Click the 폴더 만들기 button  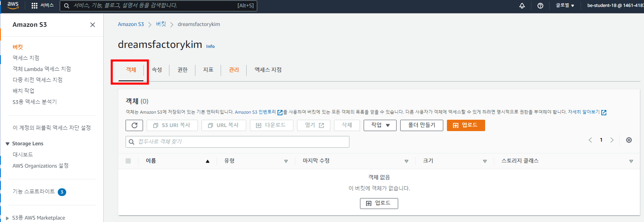click(422, 125)
